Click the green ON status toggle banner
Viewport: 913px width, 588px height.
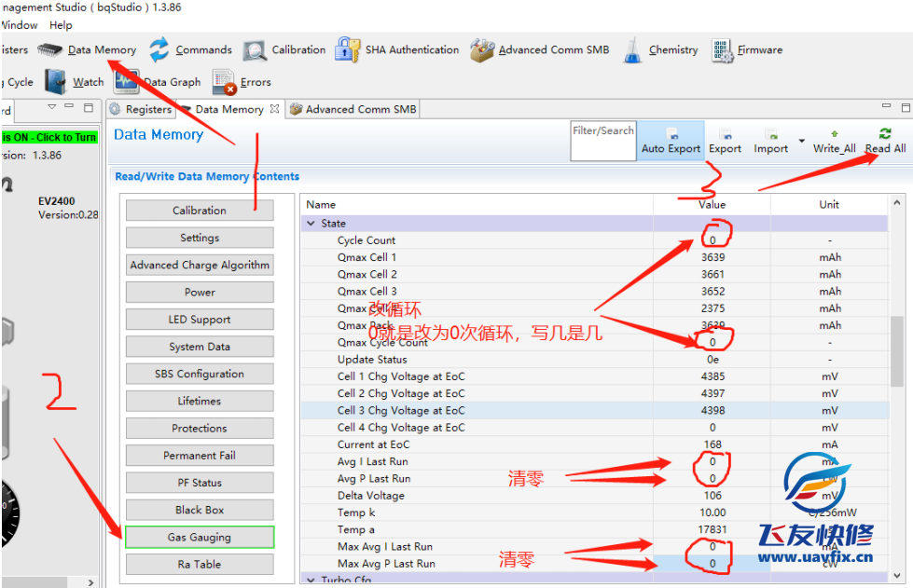(x=48, y=137)
